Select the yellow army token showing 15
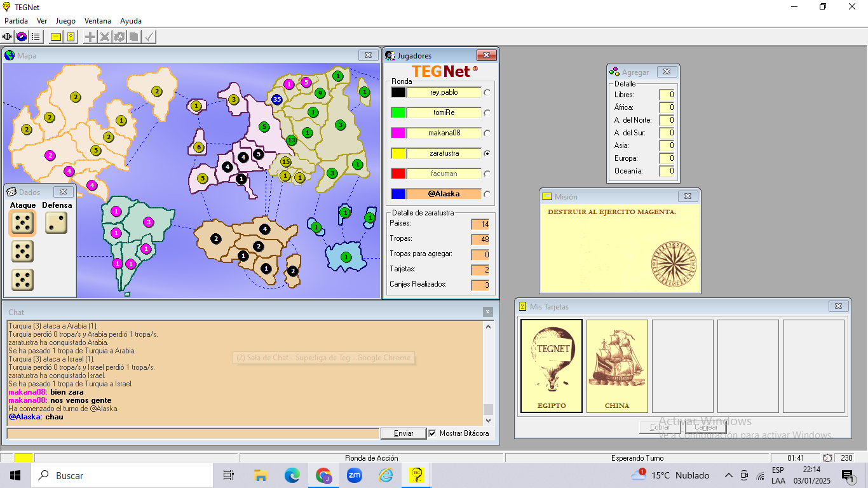Image resolution: width=868 pixels, height=488 pixels. pyautogui.click(x=286, y=161)
